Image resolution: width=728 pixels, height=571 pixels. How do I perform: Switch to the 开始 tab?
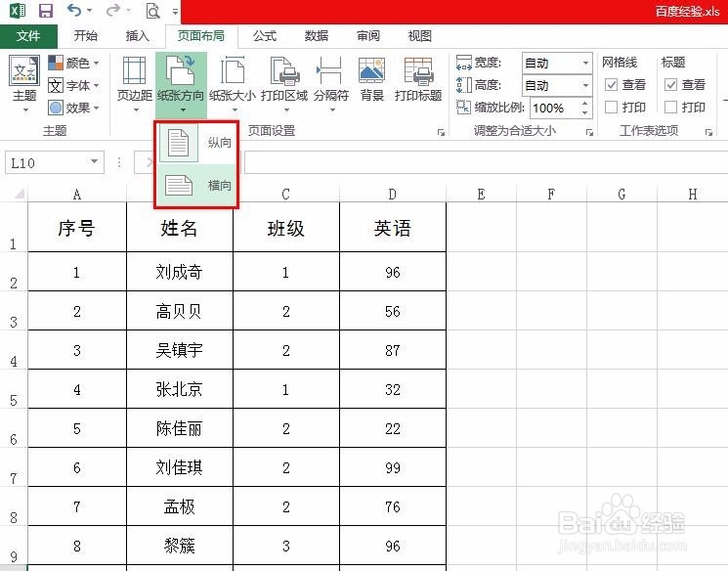86,36
